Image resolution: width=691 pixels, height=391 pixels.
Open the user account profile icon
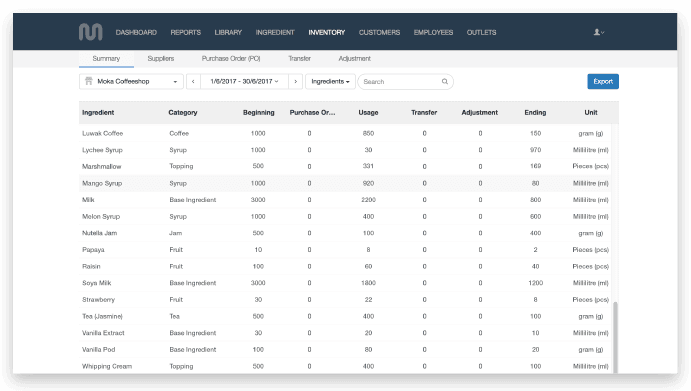click(x=598, y=32)
